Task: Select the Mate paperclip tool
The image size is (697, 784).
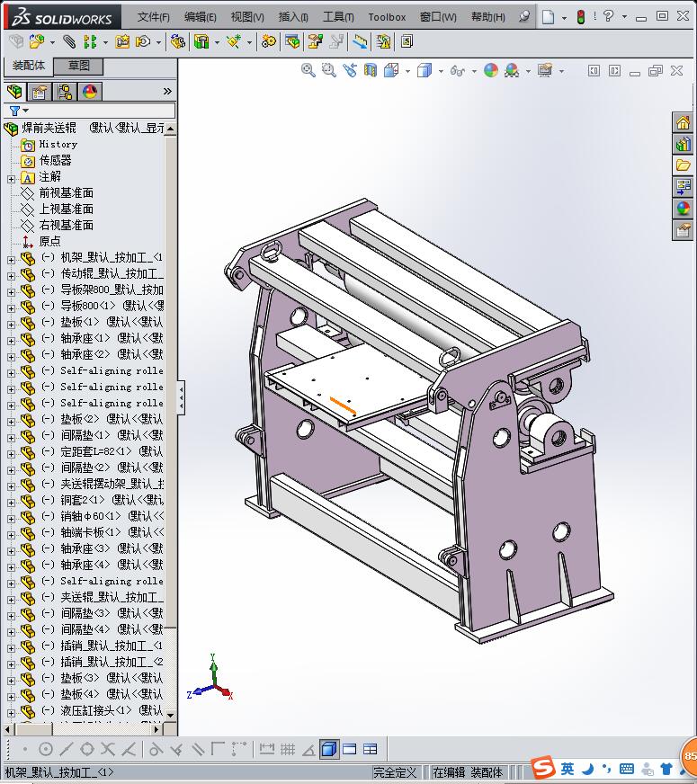Action: [69, 42]
